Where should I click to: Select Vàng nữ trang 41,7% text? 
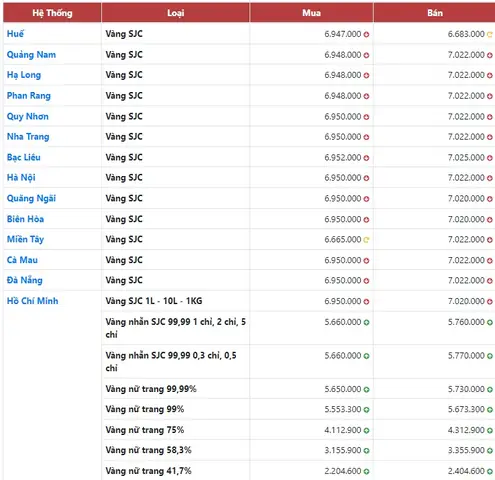(x=148, y=471)
